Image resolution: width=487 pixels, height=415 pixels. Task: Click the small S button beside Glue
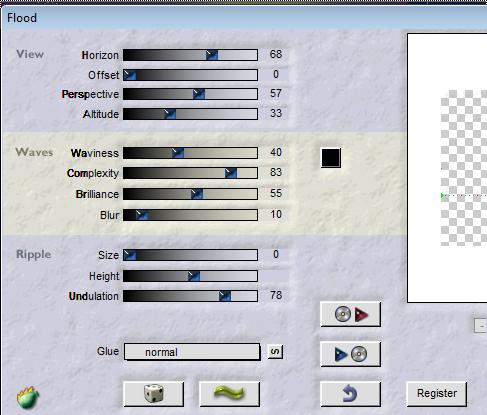(275, 352)
